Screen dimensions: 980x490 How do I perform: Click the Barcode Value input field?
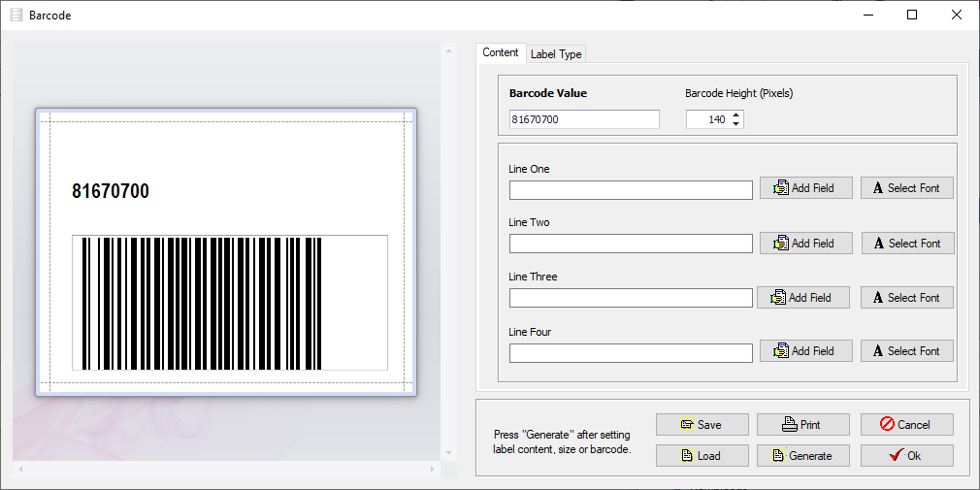click(584, 119)
